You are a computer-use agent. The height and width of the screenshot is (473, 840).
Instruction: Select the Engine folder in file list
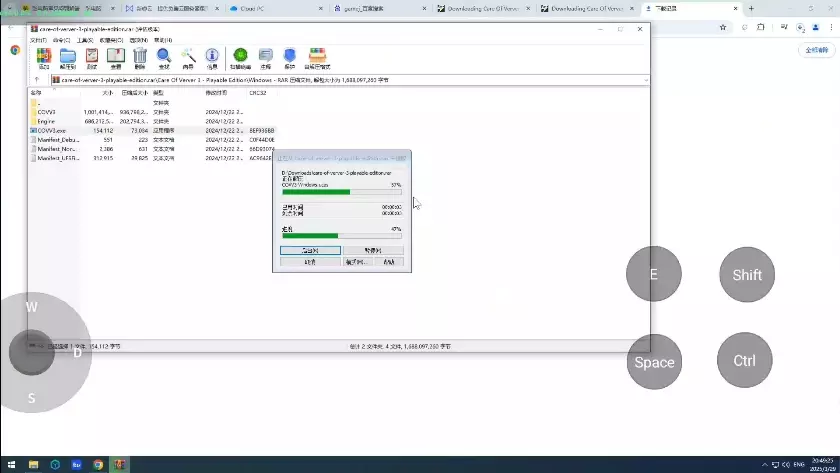click(46, 122)
